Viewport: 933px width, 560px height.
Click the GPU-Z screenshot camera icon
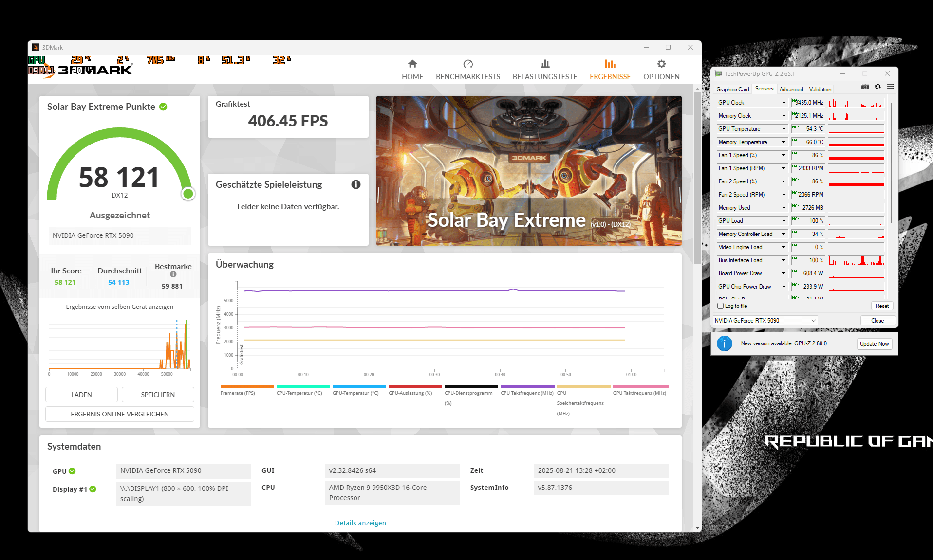[x=865, y=87]
